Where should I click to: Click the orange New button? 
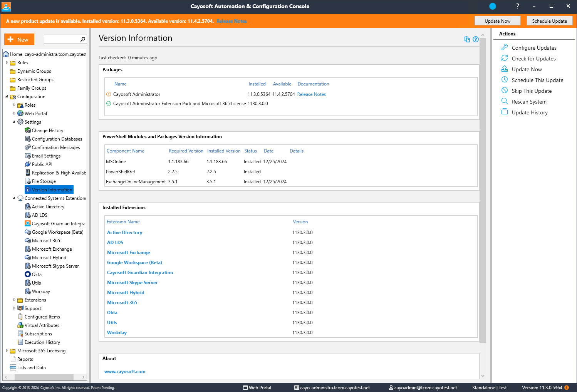click(x=19, y=39)
